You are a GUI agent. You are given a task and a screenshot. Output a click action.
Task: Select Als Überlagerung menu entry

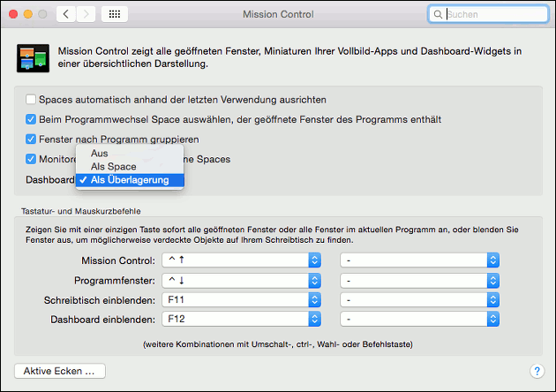point(130,180)
